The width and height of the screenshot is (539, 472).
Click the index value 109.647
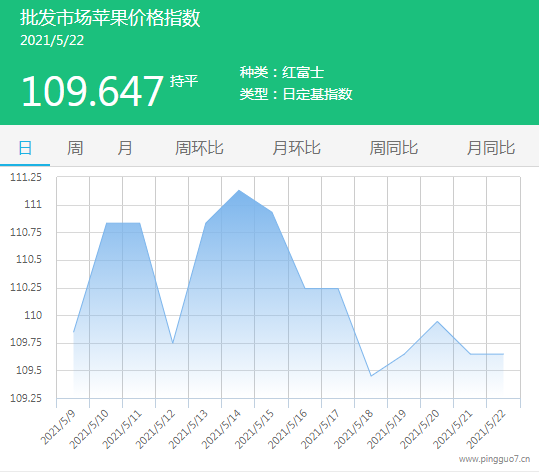click(92, 91)
